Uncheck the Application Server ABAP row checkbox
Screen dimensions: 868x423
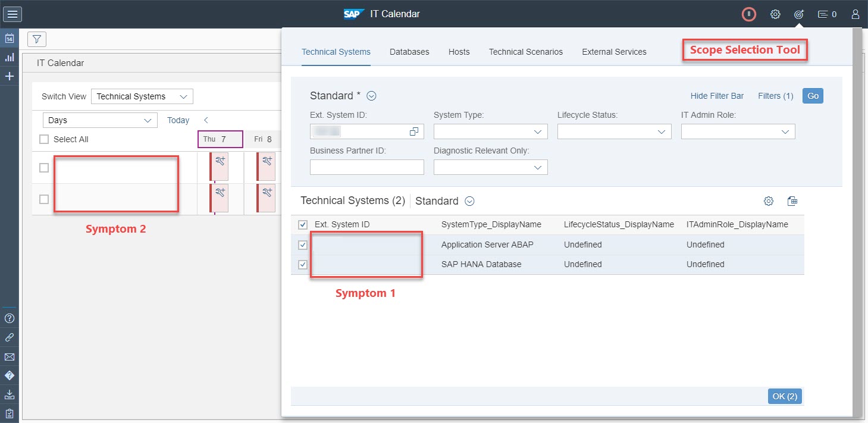pos(303,245)
